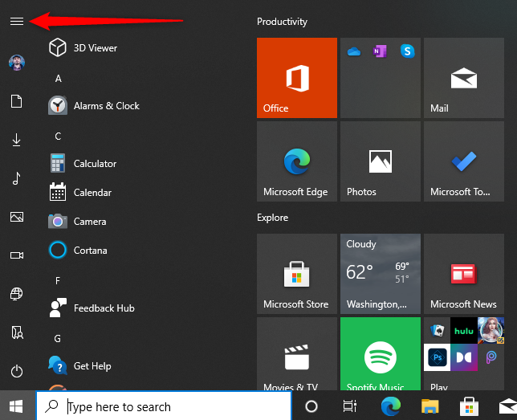
Task: Open the Photos tile
Action: tap(381, 161)
